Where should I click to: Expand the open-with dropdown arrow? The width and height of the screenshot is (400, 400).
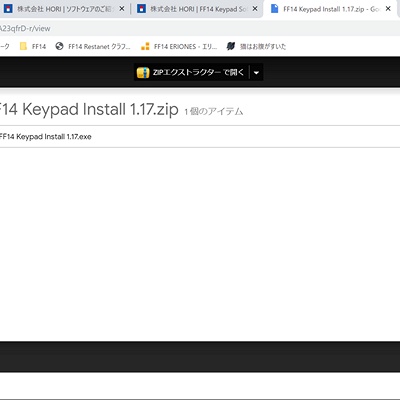256,73
